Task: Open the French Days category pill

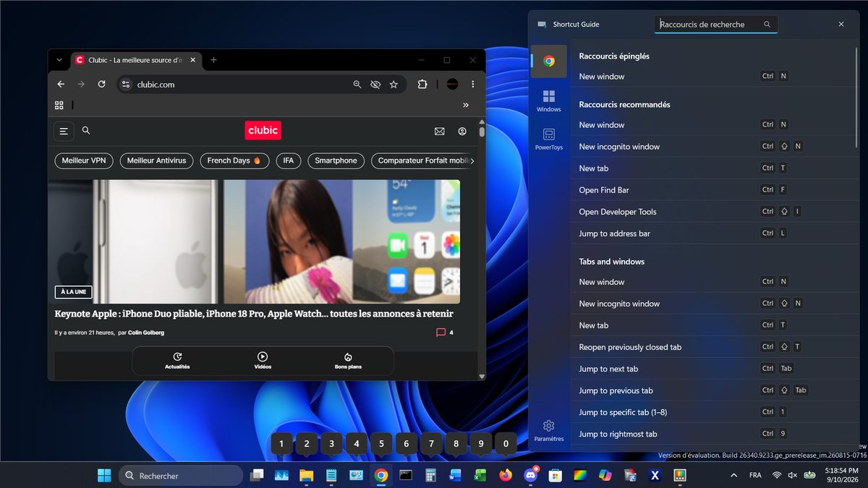Action: [x=234, y=160]
